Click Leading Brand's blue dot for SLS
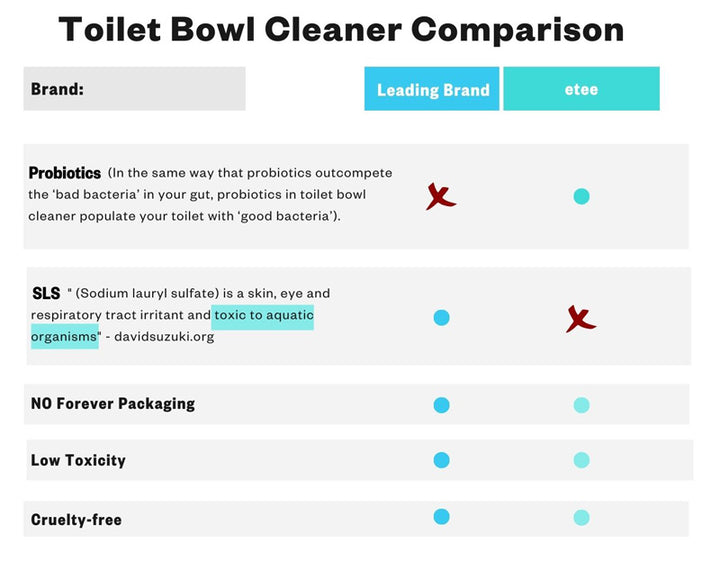Screen dimensions: 720x561 (441, 317)
